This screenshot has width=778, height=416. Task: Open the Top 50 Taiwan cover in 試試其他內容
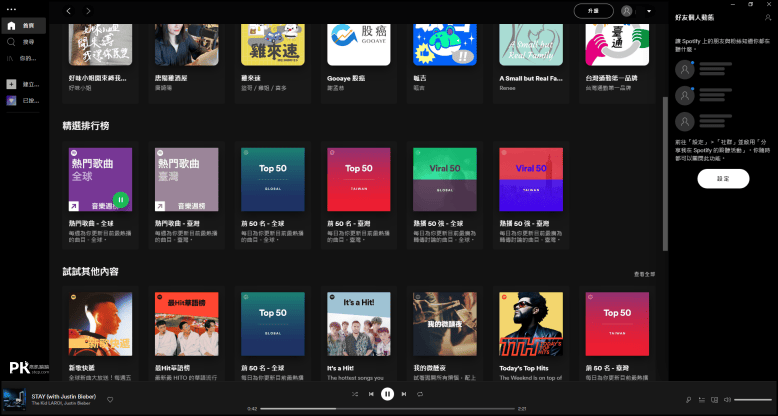pos(617,324)
